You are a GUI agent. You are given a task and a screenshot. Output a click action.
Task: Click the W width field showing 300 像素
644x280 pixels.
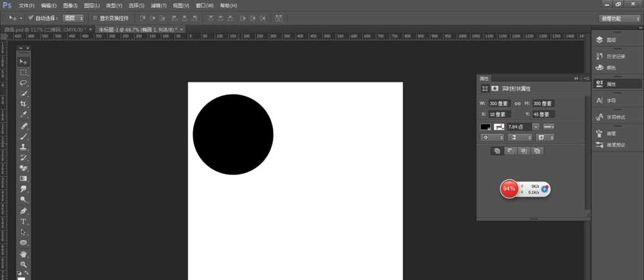pyautogui.click(x=498, y=103)
